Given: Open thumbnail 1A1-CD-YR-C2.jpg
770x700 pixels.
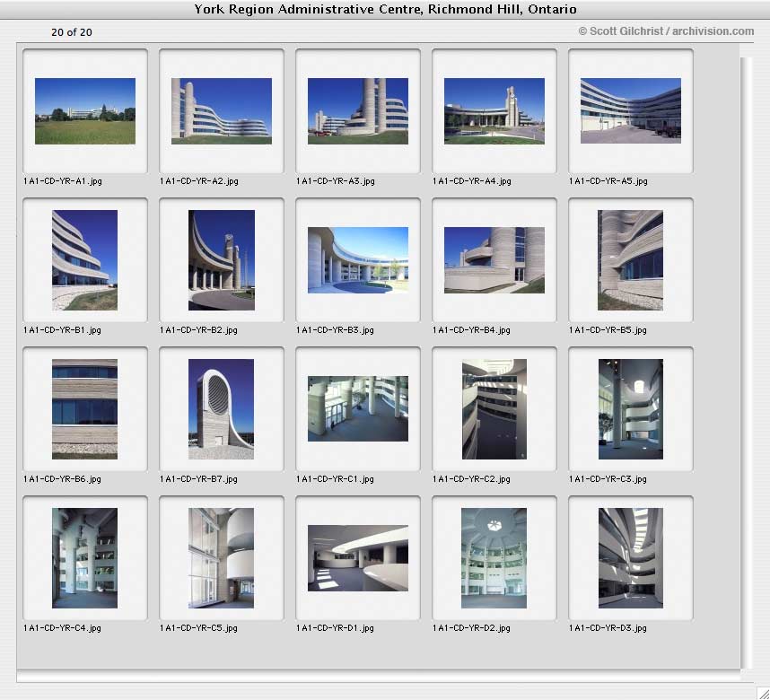Looking at the screenshot, I should (494, 409).
